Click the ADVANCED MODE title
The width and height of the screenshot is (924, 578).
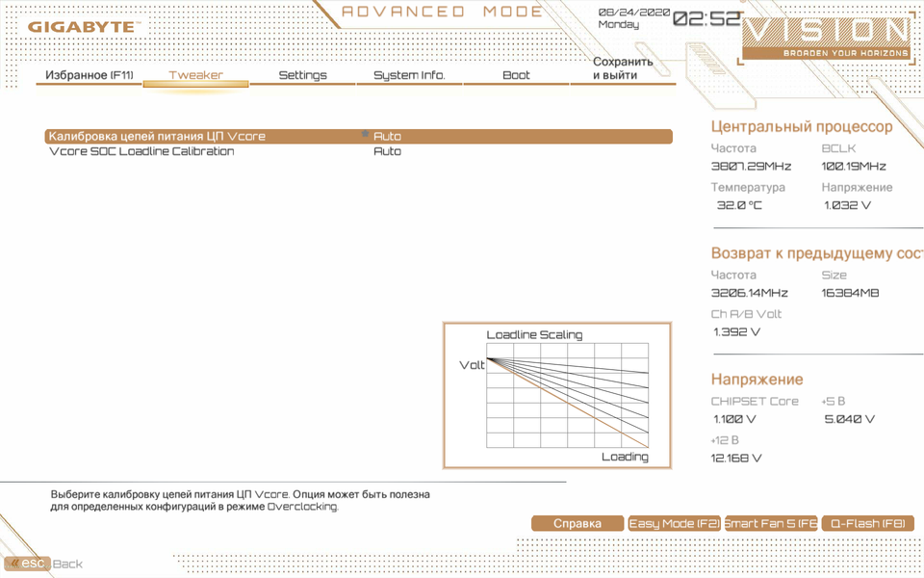point(442,12)
